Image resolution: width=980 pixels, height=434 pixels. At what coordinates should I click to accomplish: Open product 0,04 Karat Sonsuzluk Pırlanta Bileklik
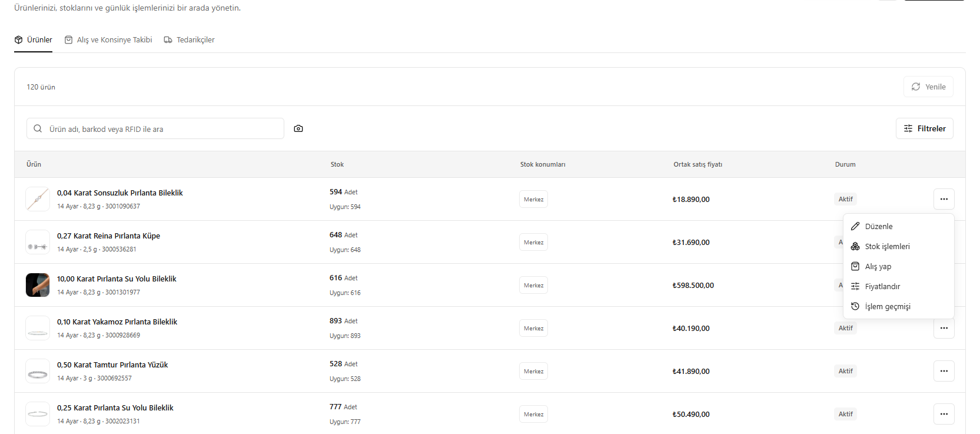120,193
